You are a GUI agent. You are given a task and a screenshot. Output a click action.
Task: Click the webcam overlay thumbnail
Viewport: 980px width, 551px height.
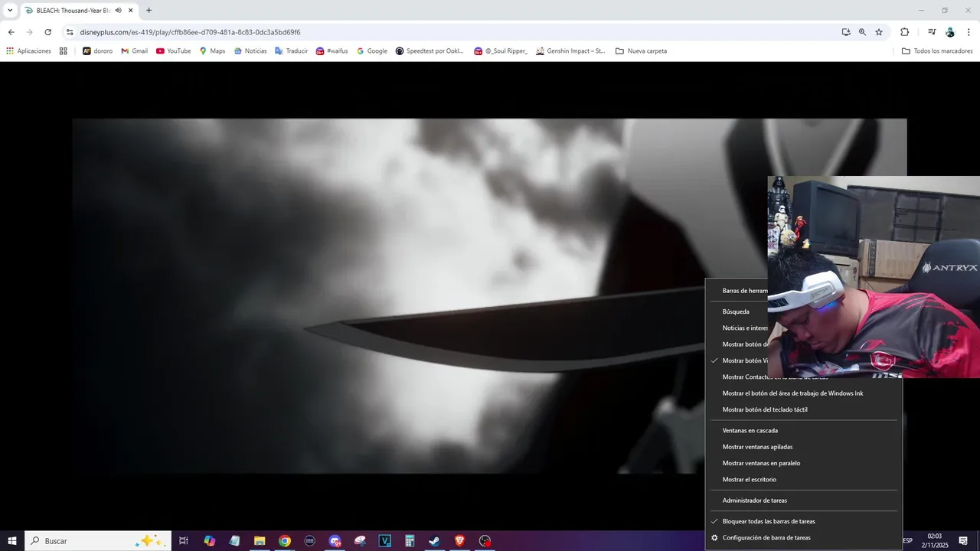(x=874, y=277)
